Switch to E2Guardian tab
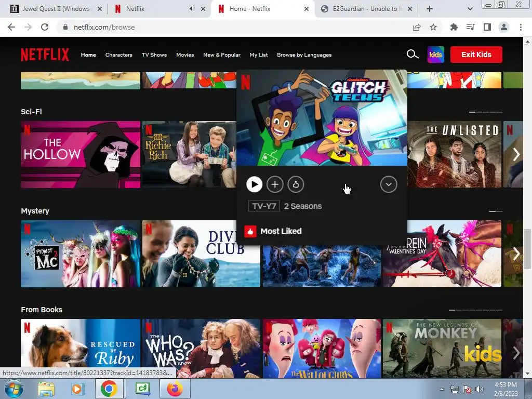Viewport: 532px width, 399px height. pos(366,9)
